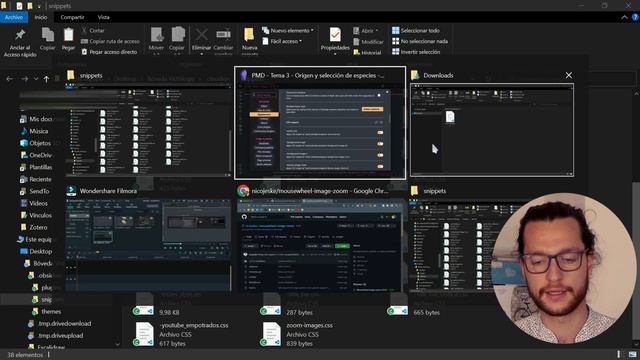Go up one folder level arrow
This screenshot has width=640, height=360.
point(47,79)
